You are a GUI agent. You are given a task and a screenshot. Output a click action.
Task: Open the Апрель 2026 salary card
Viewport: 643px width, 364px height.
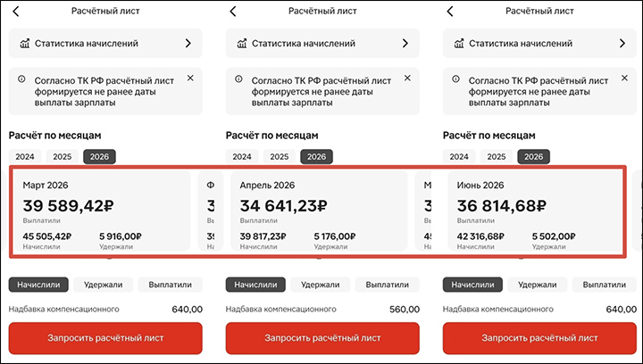tap(319, 211)
